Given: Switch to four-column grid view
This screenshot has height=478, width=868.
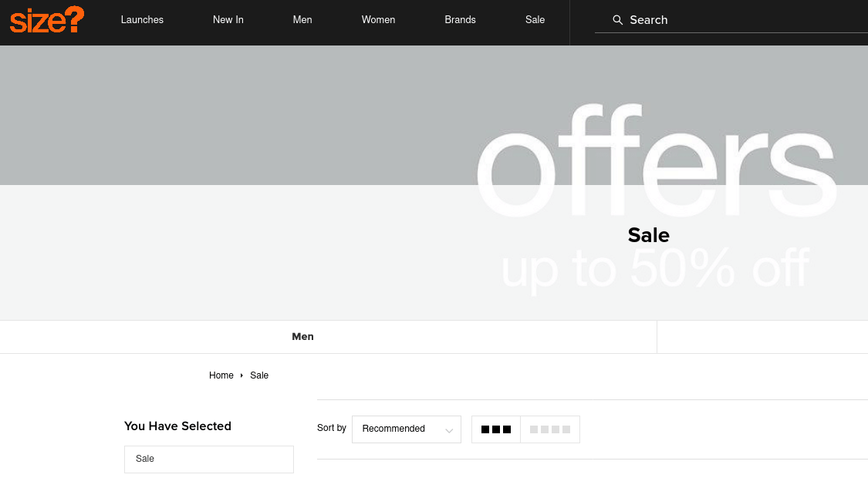Looking at the screenshot, I should click(550, 429).
